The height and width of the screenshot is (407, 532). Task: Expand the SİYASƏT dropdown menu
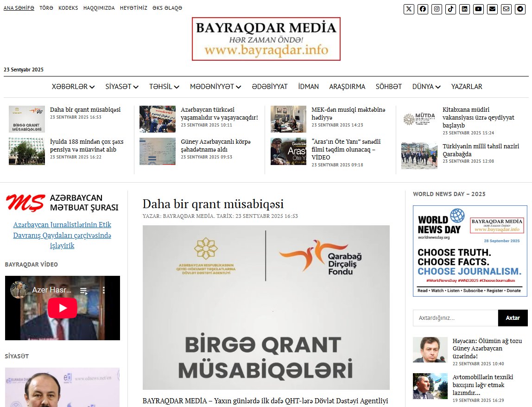pos(121,87)
